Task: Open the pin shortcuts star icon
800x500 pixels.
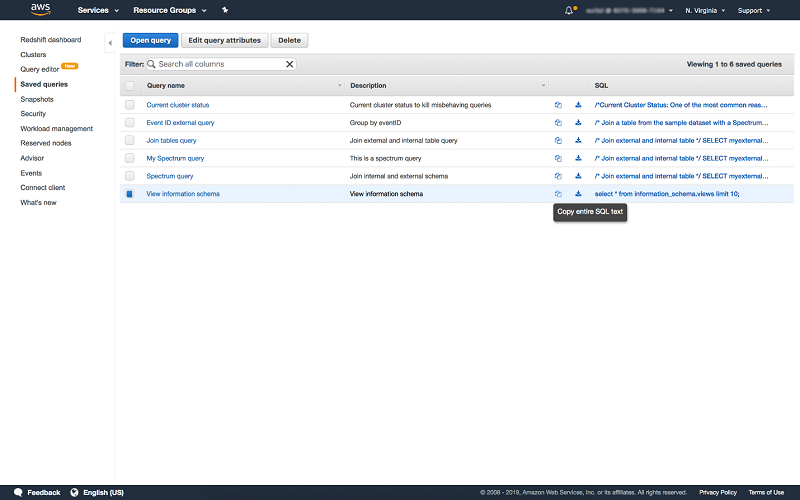Action: coord(224,10)
